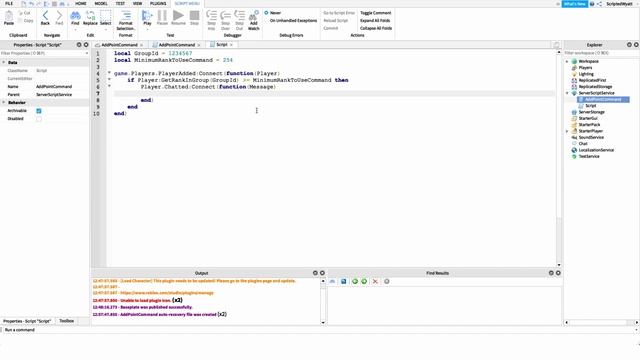Collapse the ServerScriptService tree node
Image resolution: width=640 pixels, height=360 pixels.
point(567,93)
